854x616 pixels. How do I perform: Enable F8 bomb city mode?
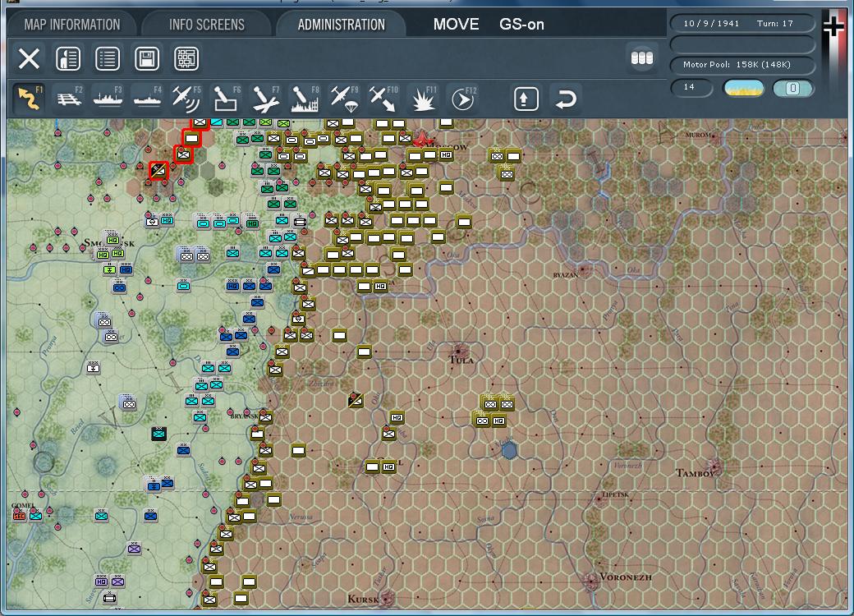click(304, 99)
